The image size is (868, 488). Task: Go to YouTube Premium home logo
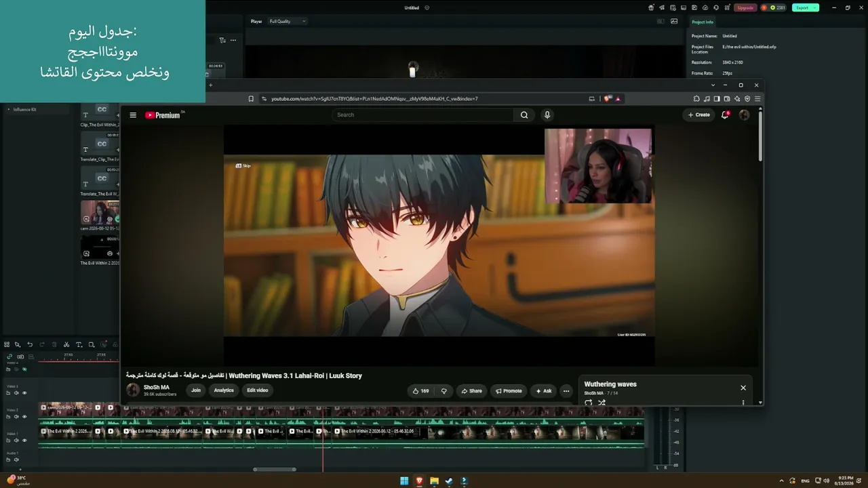(x=164, y=115)
